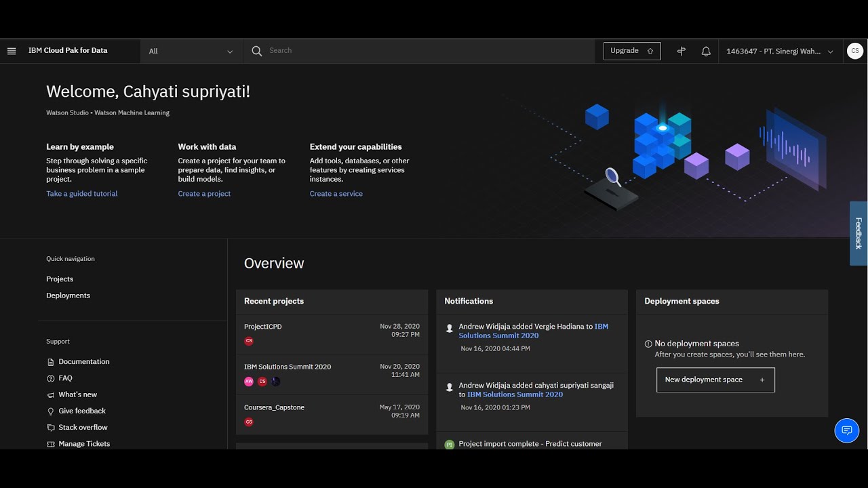Open the All search scope dropdown
This screenshot has width=868, height=488.
[191, 51]
